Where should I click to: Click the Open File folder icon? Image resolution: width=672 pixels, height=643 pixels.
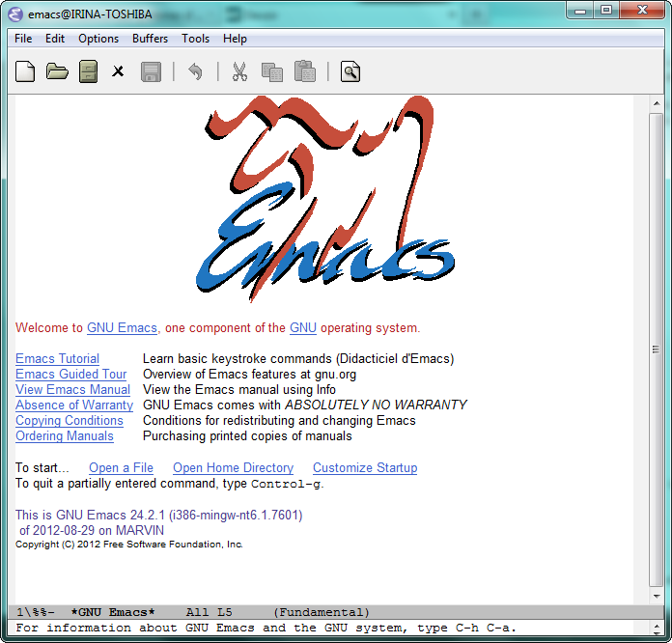point(57,71)
